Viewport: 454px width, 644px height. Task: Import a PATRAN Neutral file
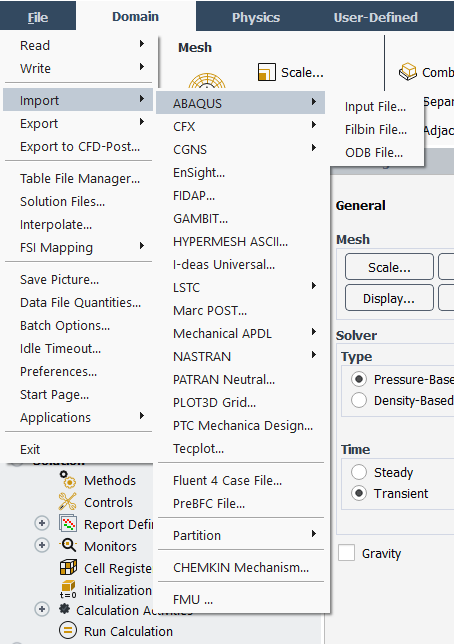click(241, 380)
